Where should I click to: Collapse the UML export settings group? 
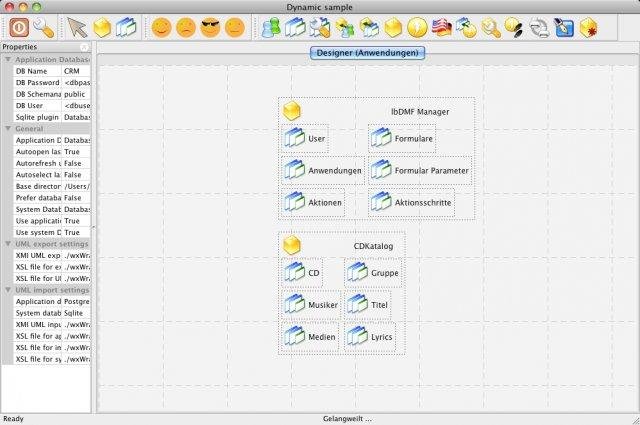8,244
